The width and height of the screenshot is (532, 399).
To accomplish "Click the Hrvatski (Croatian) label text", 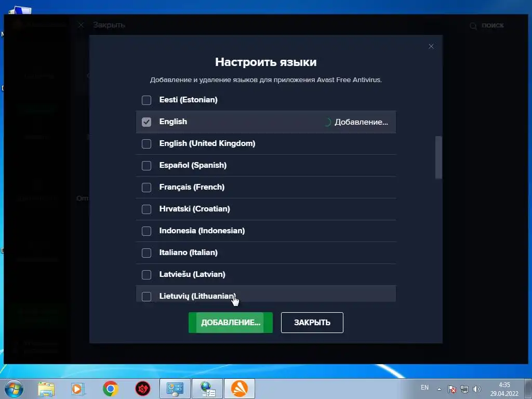I will pyautogui.click(x=194, y=209).
